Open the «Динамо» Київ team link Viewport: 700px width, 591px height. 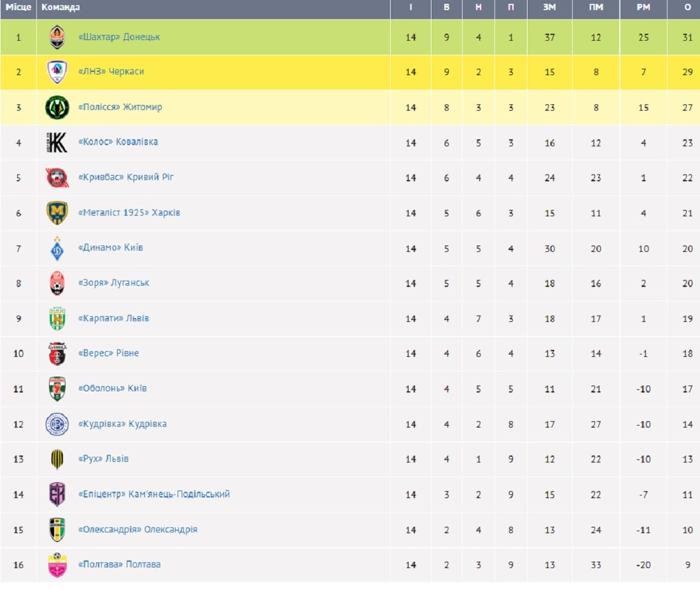point(110,247)
